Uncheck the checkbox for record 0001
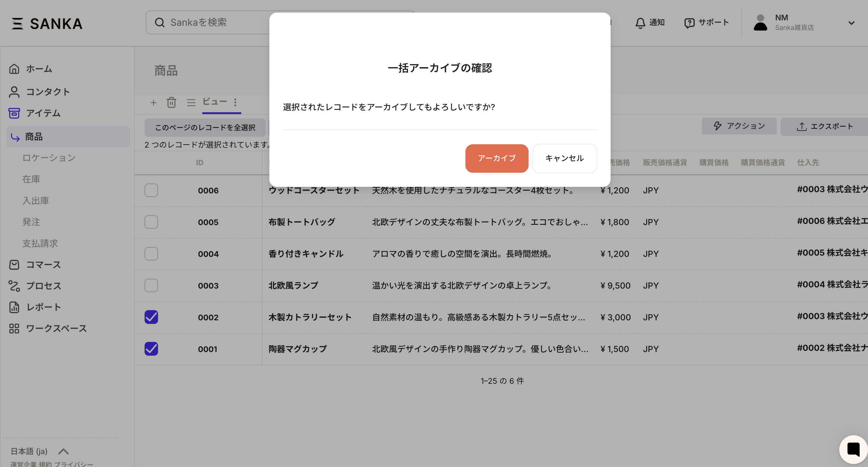 [151, 349]
